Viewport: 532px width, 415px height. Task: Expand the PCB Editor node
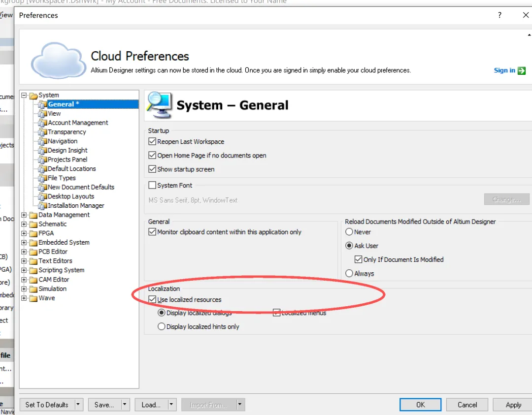click(x=24, y=252)
